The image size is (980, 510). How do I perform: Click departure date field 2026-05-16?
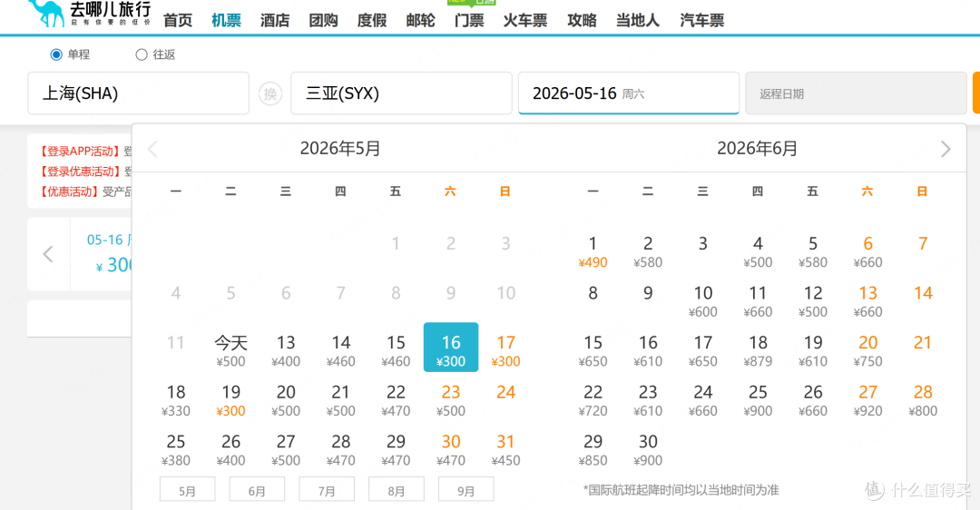(x=629, y=93)
